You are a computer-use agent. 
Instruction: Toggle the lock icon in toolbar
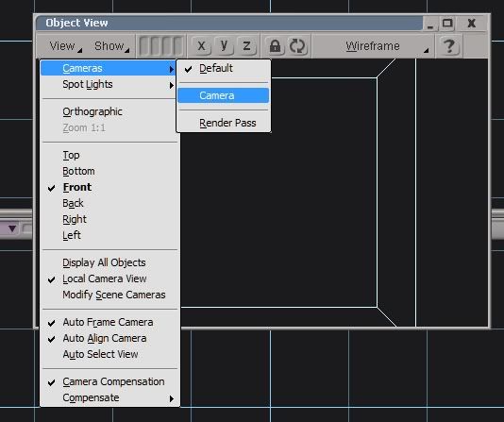coord(275,46)
